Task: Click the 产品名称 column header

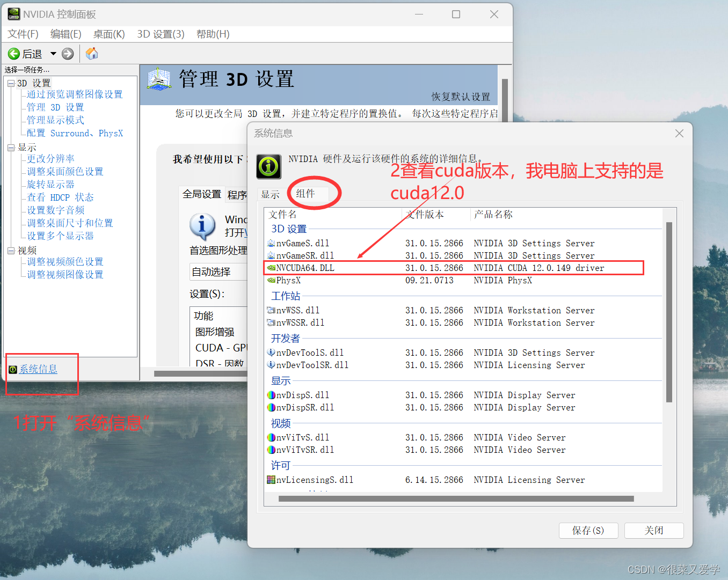Action: tap(493, 215)
